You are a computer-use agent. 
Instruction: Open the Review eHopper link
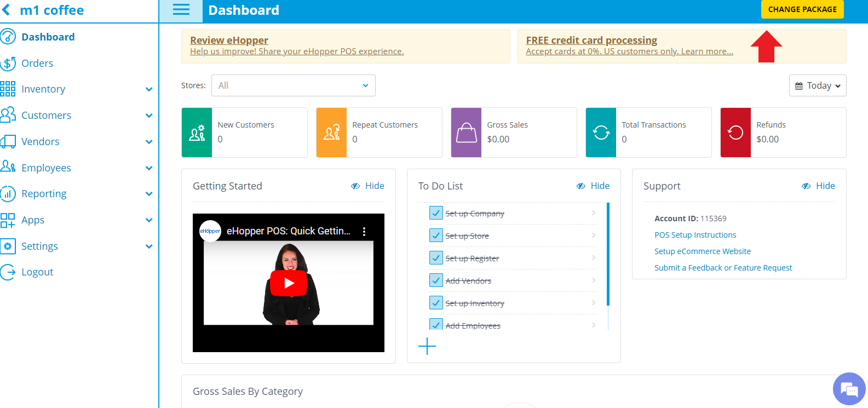[229, 40]
